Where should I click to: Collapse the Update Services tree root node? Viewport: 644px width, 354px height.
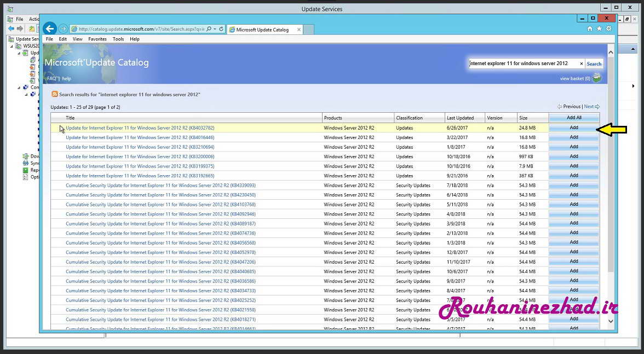pyautogui.click(x=12, y=47)
